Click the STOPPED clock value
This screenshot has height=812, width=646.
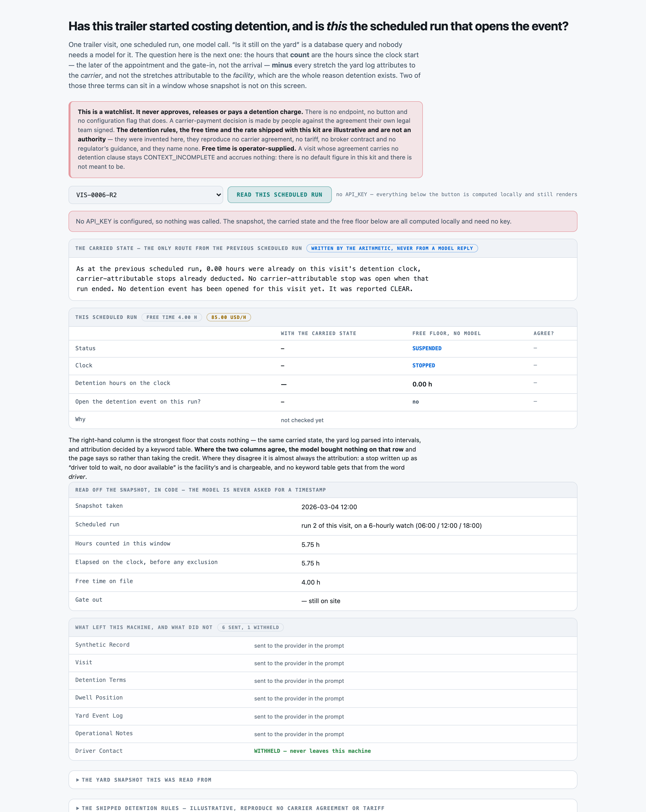424,365
